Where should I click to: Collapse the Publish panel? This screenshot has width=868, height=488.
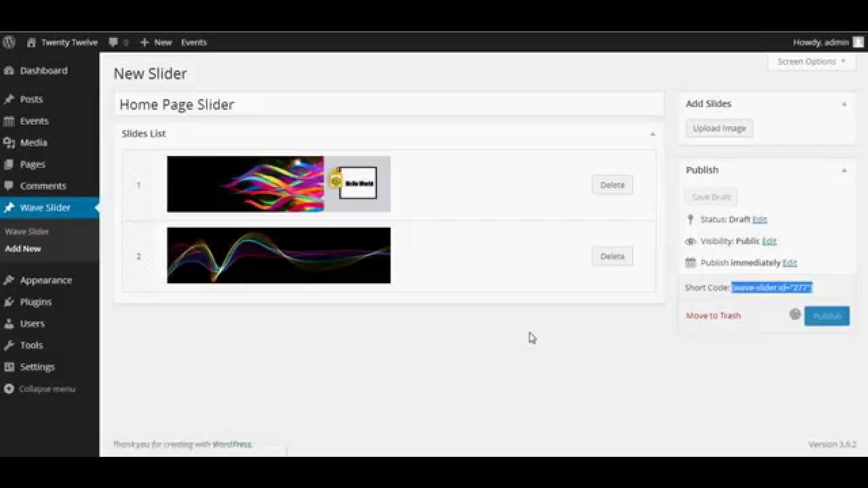point(844,170)
